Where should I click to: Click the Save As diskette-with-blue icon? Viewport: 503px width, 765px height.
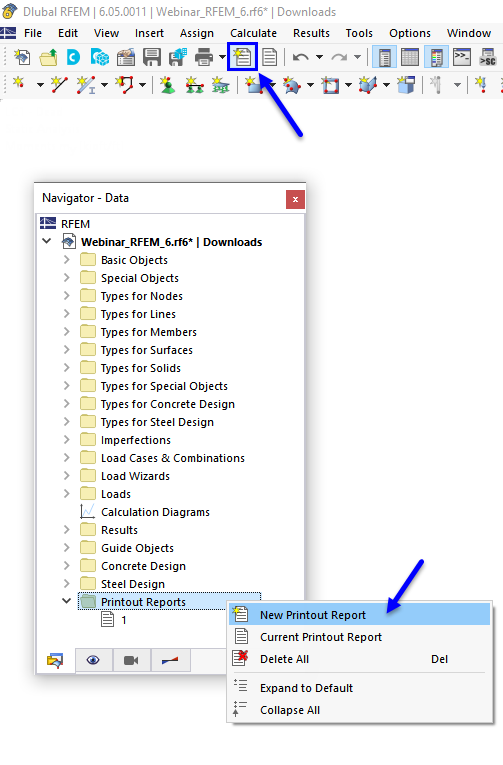[178, 57]
